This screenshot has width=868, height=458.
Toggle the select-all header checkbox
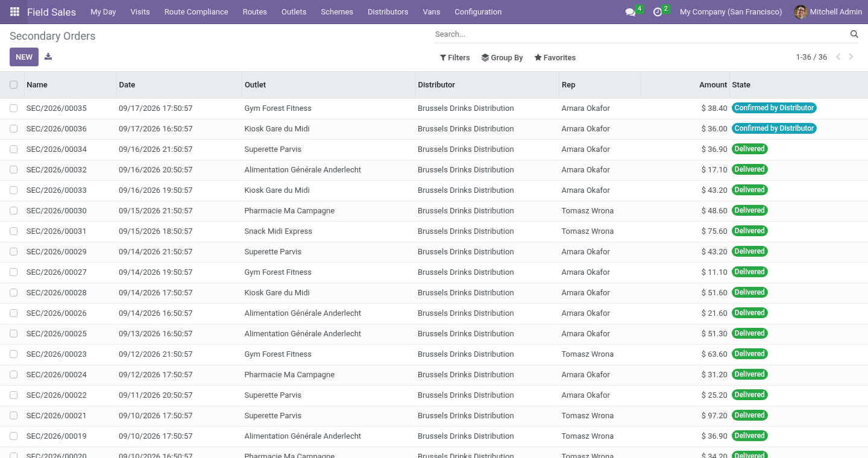point(14,85)
